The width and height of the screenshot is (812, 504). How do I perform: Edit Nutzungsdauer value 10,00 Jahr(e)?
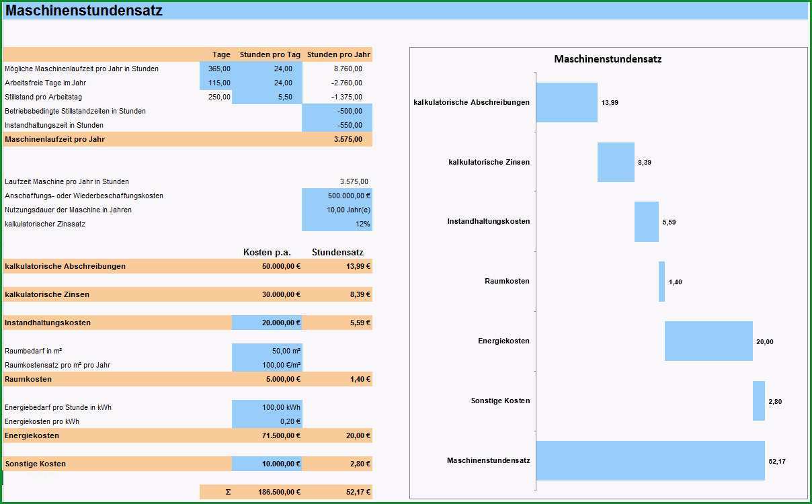click(x=337, y=210)
